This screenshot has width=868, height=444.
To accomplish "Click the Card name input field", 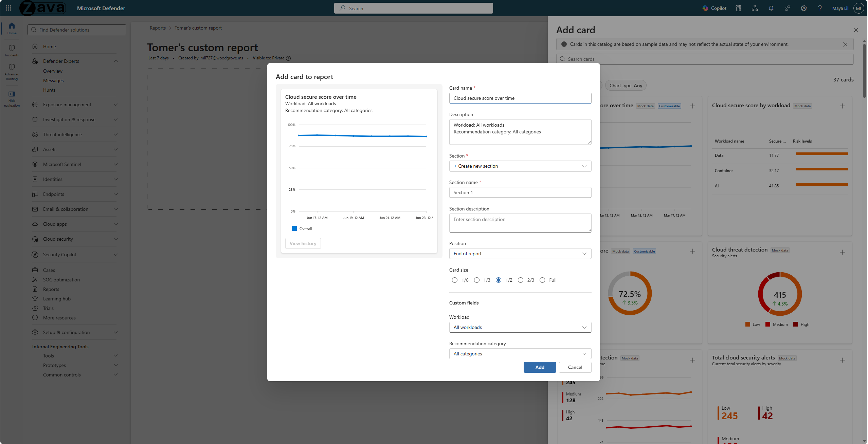I will coord(520,98).
